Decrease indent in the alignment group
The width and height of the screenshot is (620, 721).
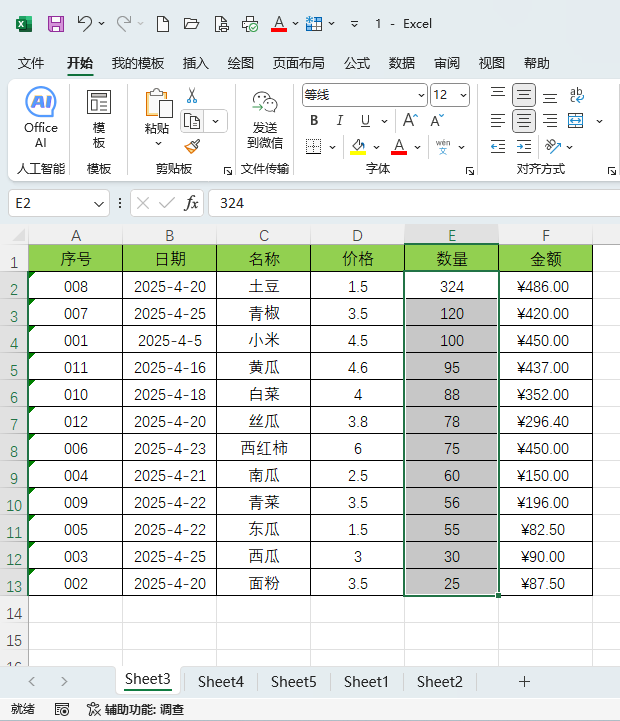pos(498,147)
